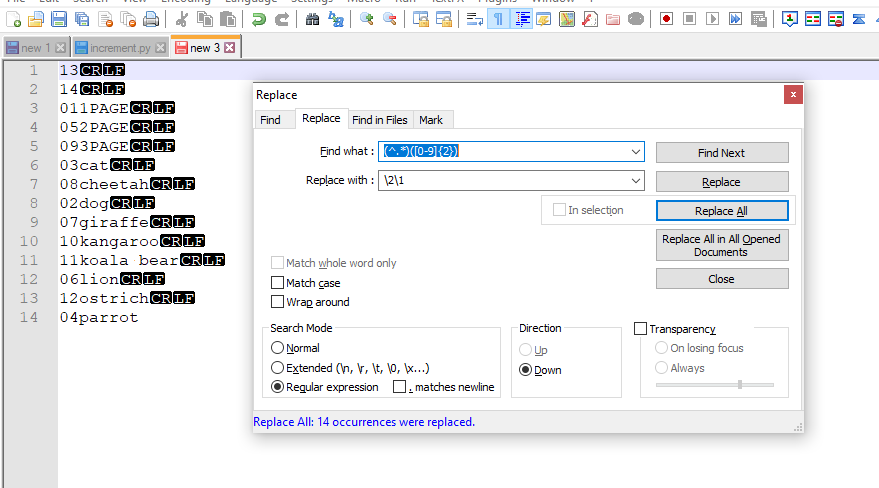
Task: Play back the recorded macro icon
Action: (x=713, y=20)
